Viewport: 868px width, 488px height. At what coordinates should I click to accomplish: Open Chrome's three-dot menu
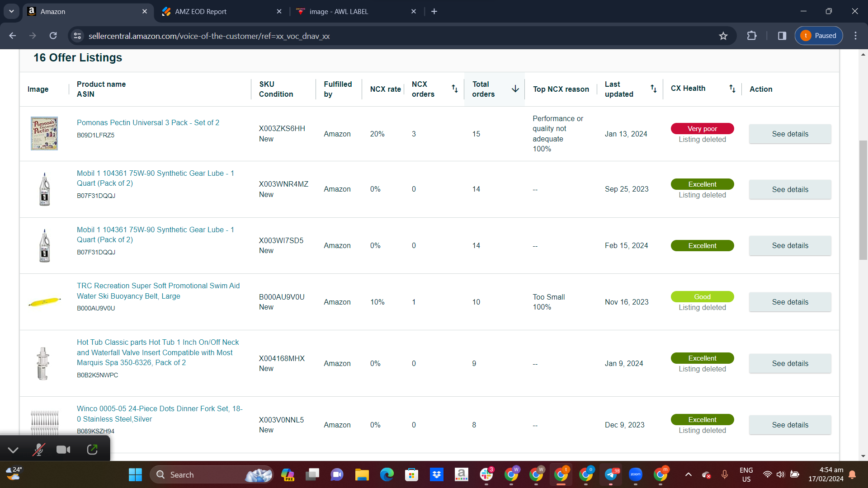pos(855,36)
